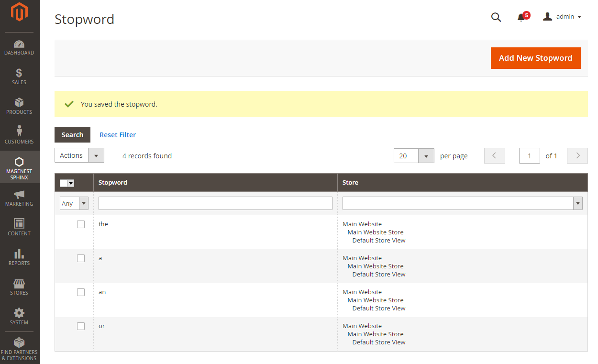Click the Add New Stopword button
598x364 pixels.
535,58
